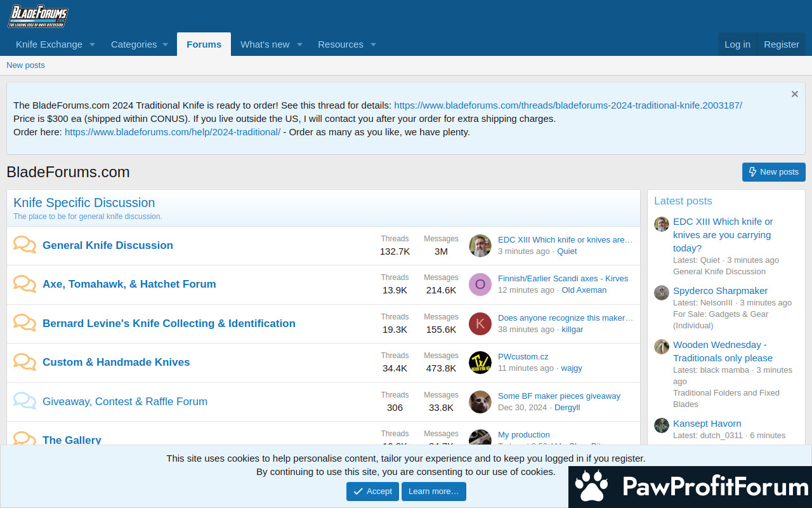
Task: Expand the Categories dropdown arrow
Action: click(x=165, y=44)
